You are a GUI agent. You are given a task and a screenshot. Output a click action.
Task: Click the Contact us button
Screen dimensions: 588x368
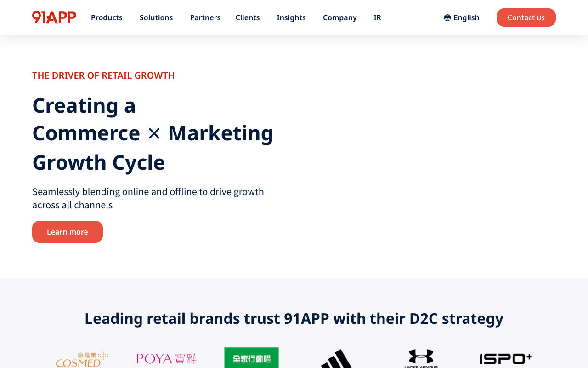(526, 17)
